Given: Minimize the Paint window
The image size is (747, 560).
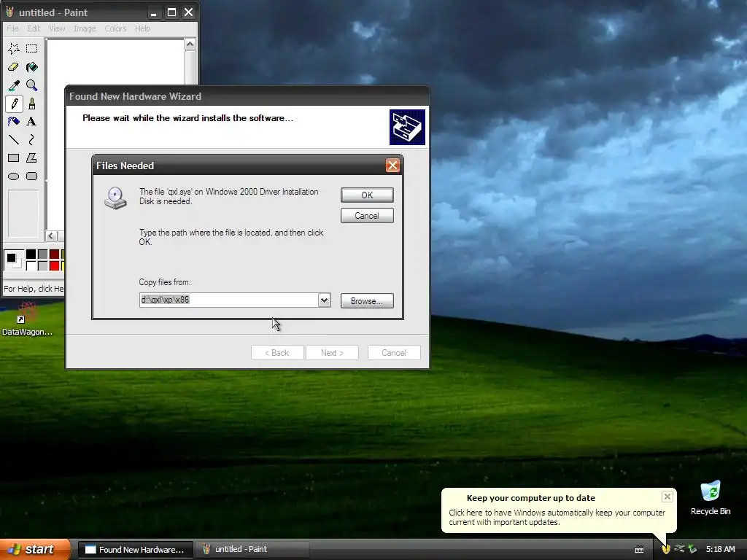Looking at the screenshot, I should pos(153,12).
